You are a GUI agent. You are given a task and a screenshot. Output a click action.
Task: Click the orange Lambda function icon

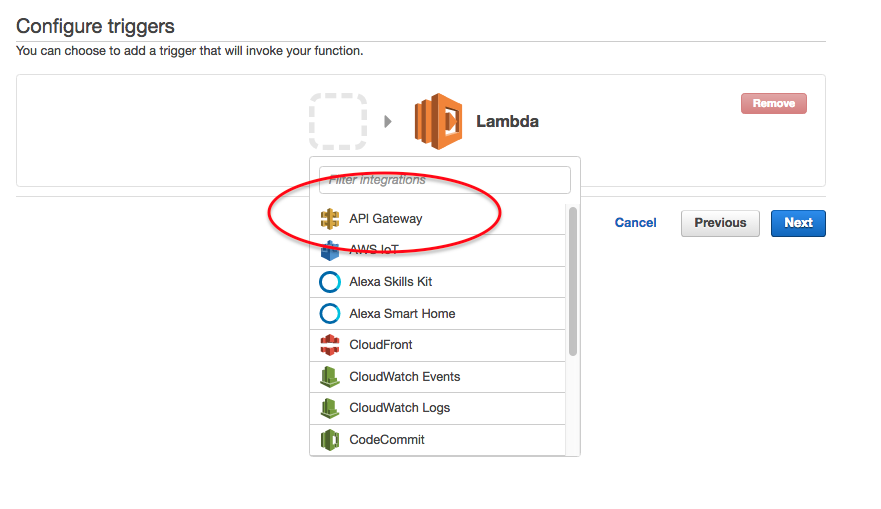[439, 121]
